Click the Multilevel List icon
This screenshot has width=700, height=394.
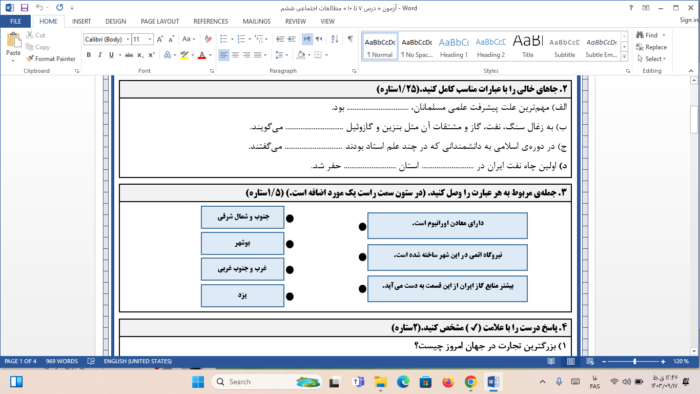(x=259, y=39)
